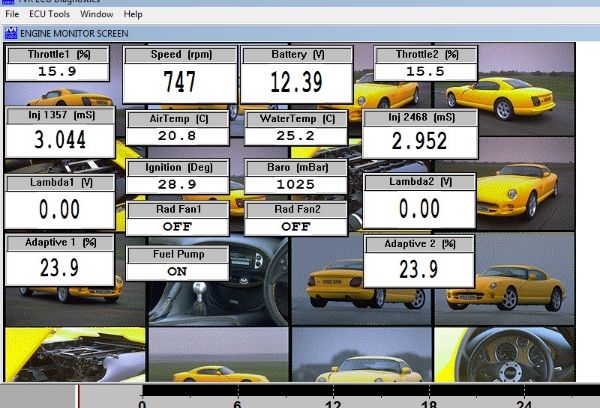600x408 pixels.
Task: Click the Baro (mBar) value 1025
Action: [x=295, y=185]
